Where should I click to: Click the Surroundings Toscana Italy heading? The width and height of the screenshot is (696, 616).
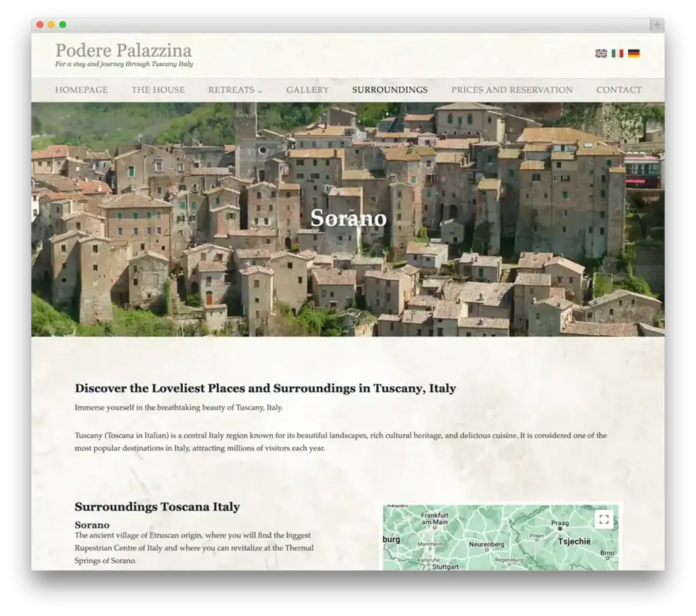click(157, 507)
